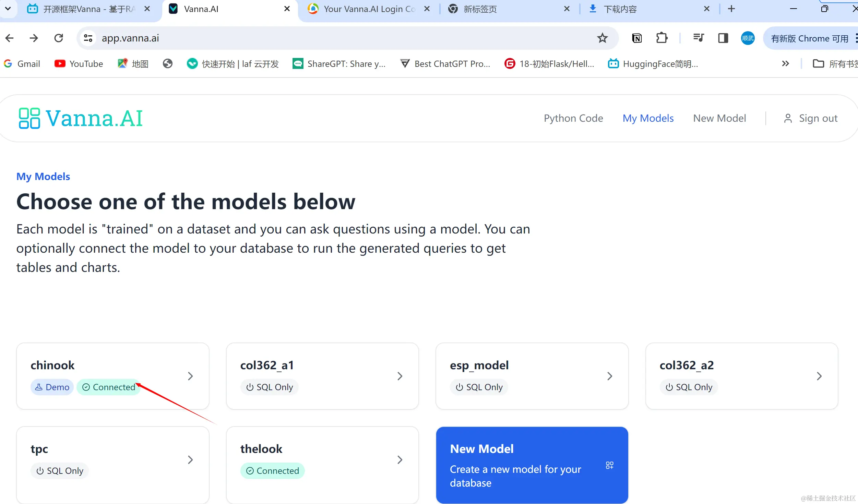Open the Python Code link
Viewport: 858px width, 504px height.
(x=573, y=118)
